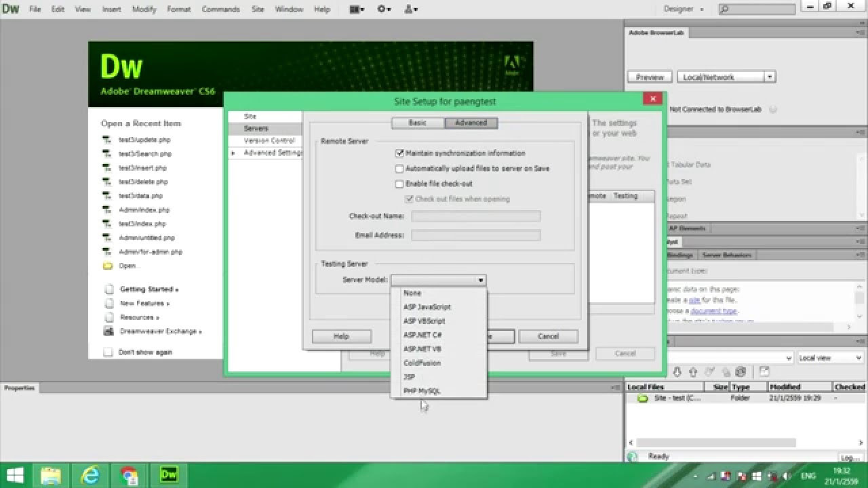This screenshot has width=868, height=488.
Task: Click the New Features document icon
Action: pos(108,304)
